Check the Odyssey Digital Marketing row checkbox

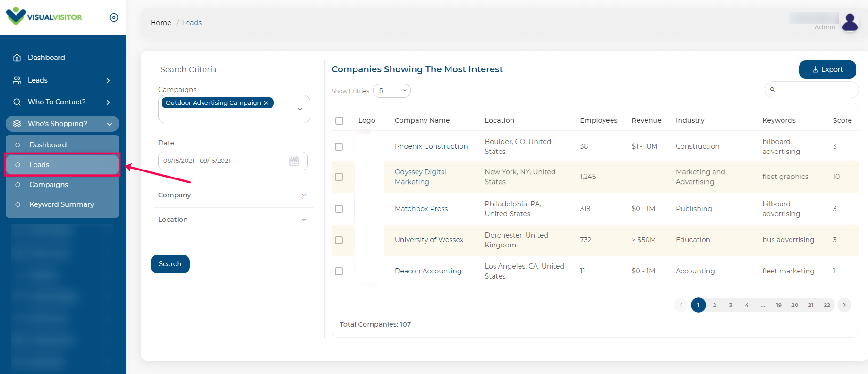click(x=339, y=177)
